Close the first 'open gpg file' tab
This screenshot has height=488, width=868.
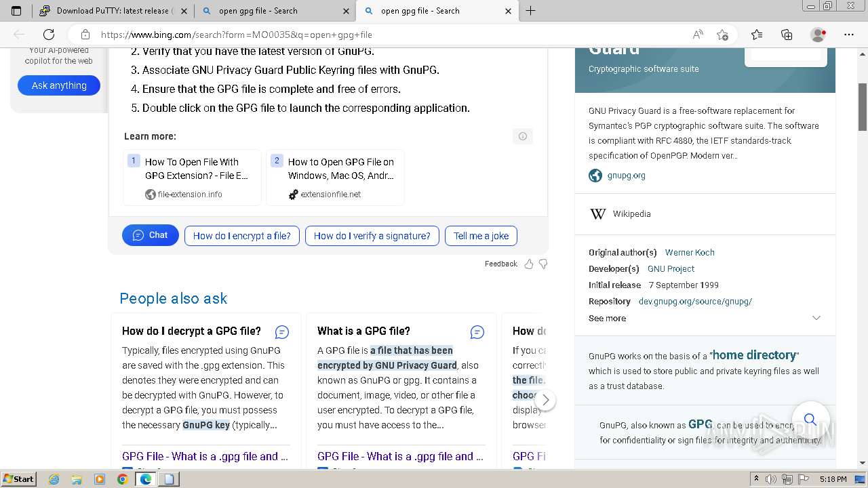pos(347,11)
